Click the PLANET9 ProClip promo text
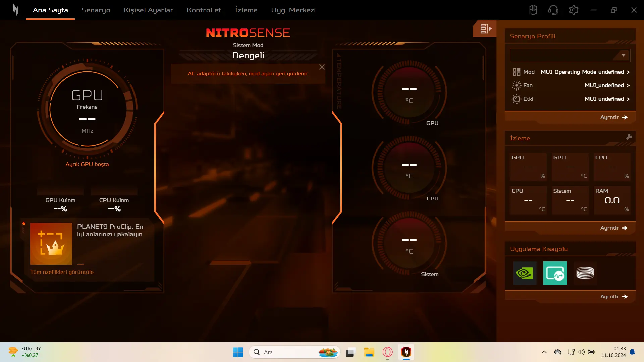Image resolution: width=644 pixels, height=362 pixels. click(x=110, y=230)
